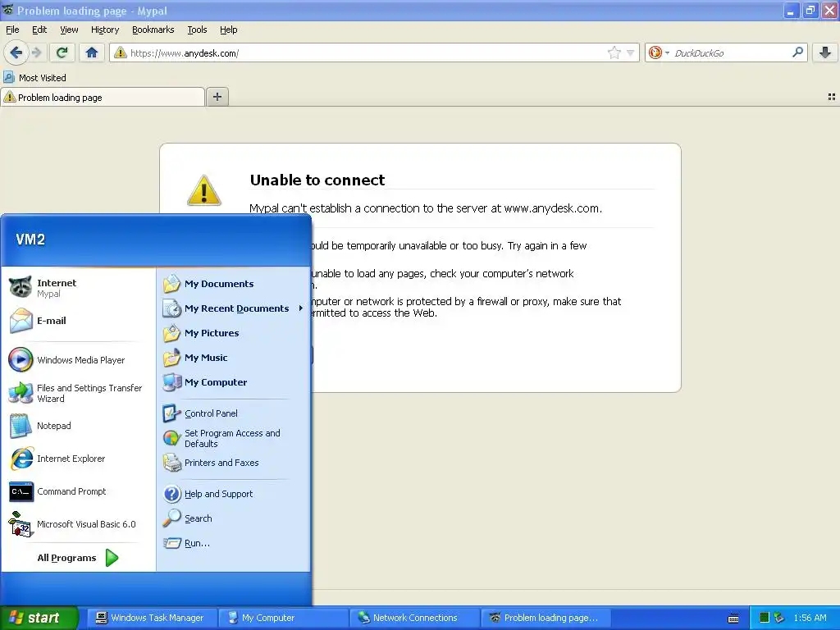840x630 pixels.
Task: Open Most Visited bookmarks folder
Action: 34,78
